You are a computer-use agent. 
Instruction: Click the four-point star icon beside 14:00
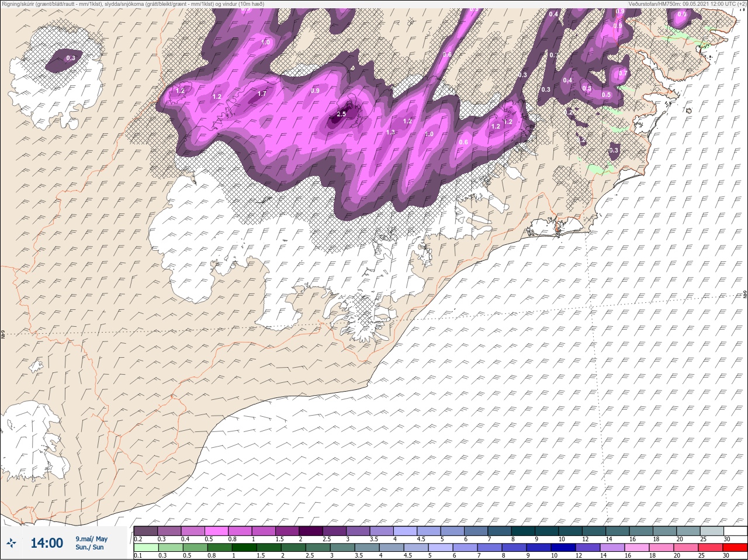click(x=12, y=544)
